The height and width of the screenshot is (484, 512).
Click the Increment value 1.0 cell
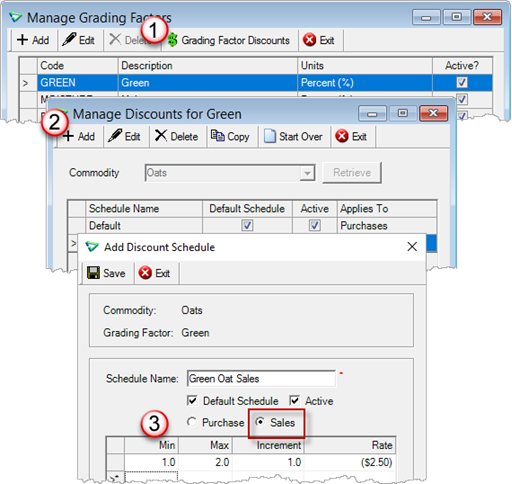[268, 462]
